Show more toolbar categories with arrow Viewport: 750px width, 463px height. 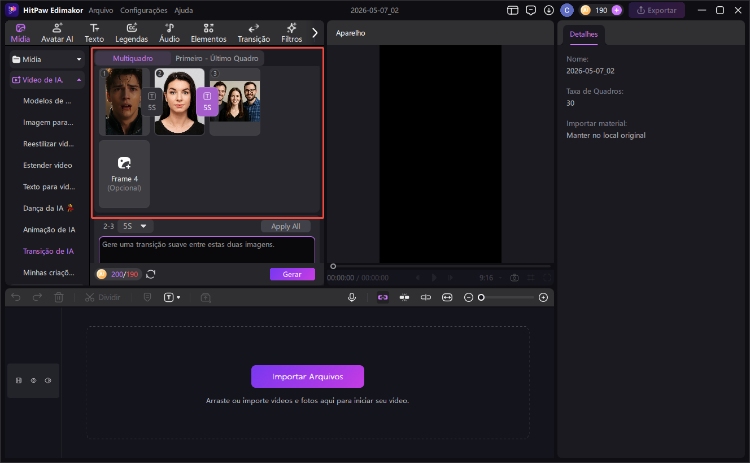tap(315, 33)
